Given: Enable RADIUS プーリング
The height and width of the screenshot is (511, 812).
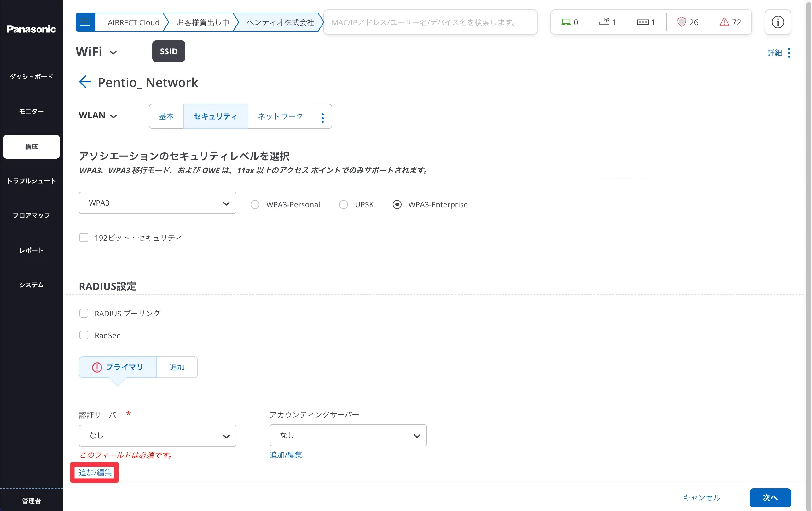Looking at the screenshot, I should (84, 313).
